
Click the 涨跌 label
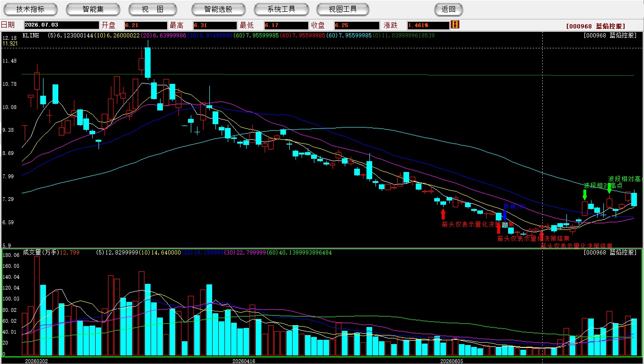pos(391,25)
